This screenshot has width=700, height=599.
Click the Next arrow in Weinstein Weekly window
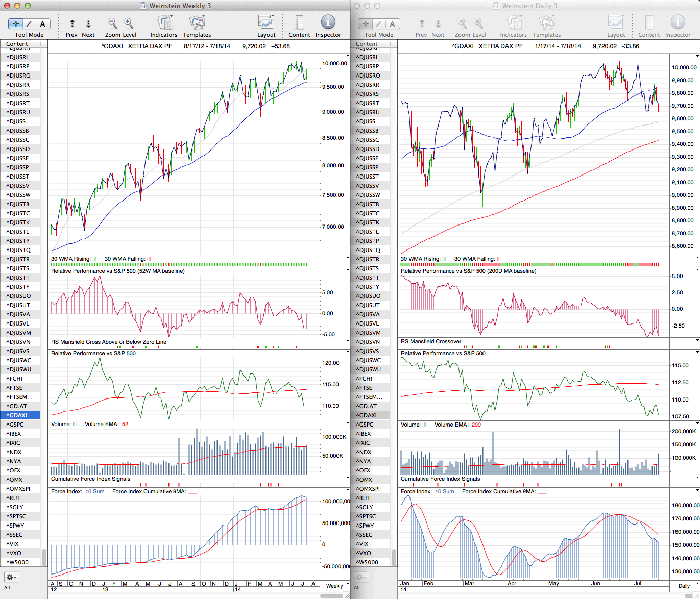88,23
